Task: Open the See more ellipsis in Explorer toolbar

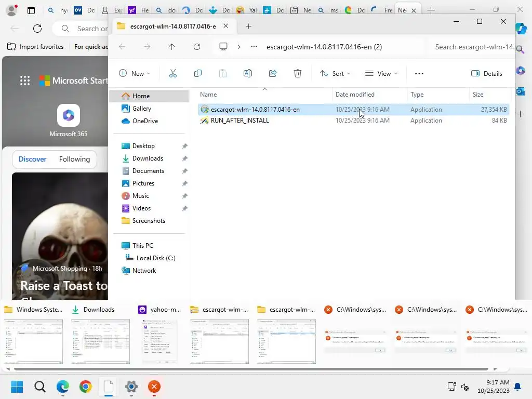Action: 419,74
